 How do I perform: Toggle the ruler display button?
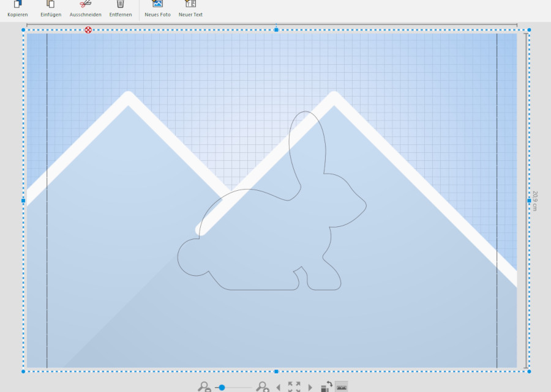pos(342,386)
